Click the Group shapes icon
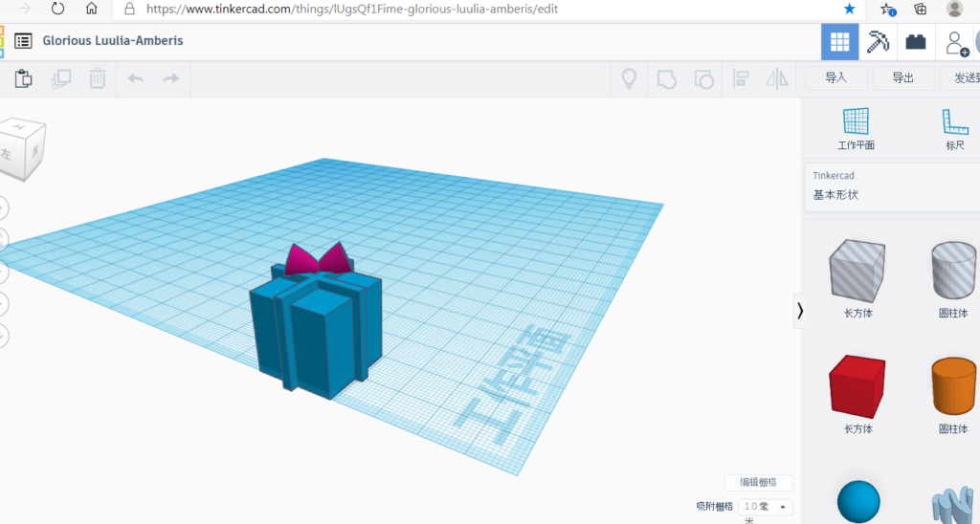Screen dimensions: 980x524 (666, 78)
